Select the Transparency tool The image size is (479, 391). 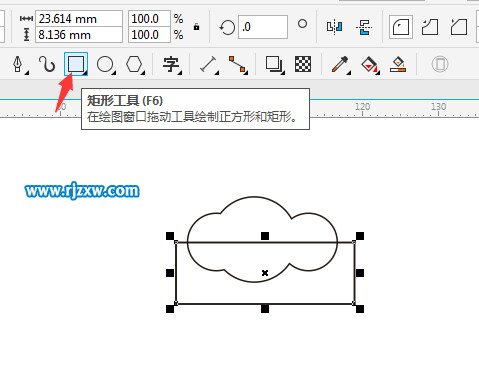[x=303, y=64]
